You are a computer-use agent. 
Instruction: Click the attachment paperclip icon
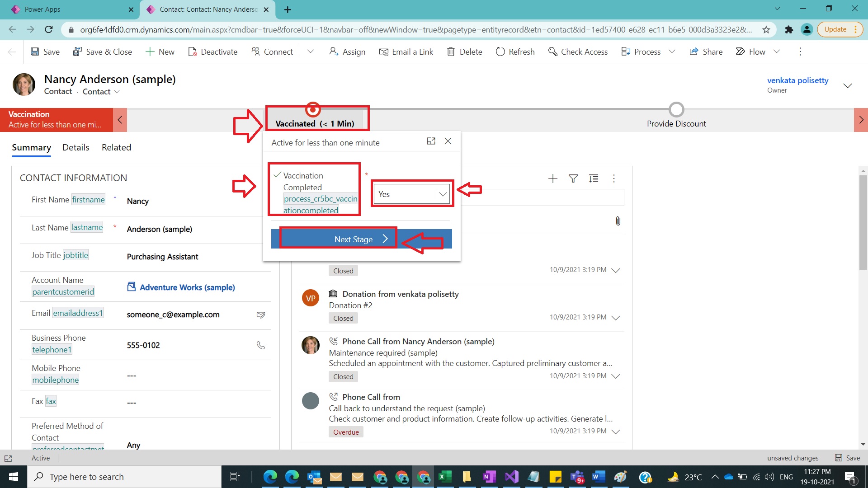[x=618, y=221]
